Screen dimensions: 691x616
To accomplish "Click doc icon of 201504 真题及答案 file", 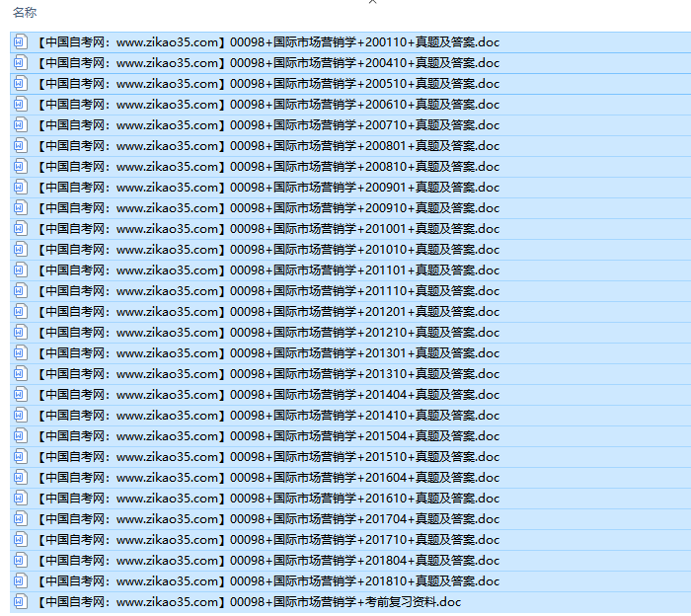I will (x=21, y=435).
